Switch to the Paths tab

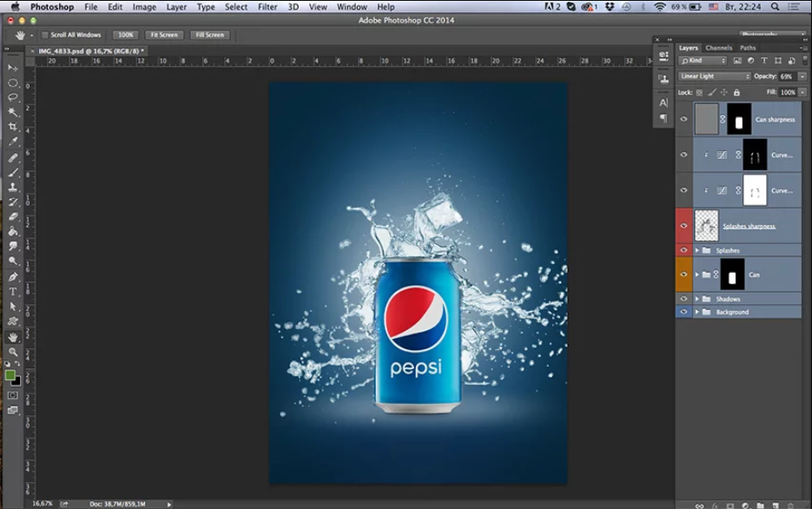pos(748,48)
